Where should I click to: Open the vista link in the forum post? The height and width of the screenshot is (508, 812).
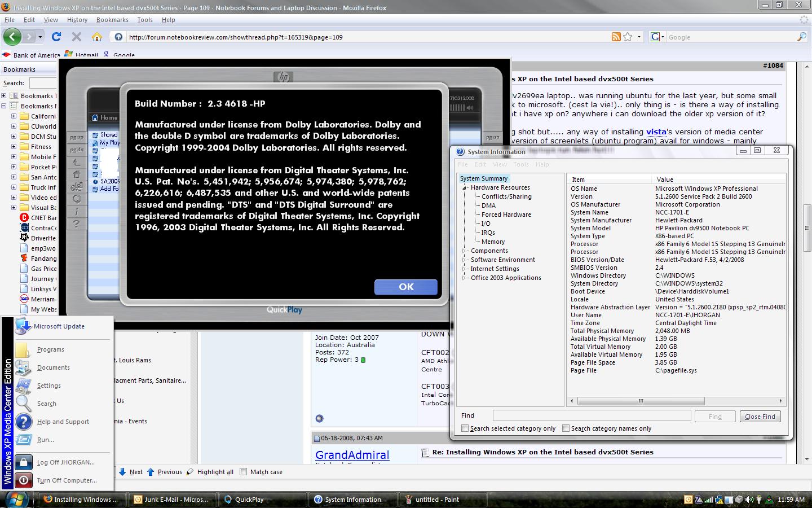click(x=656, y=132)
